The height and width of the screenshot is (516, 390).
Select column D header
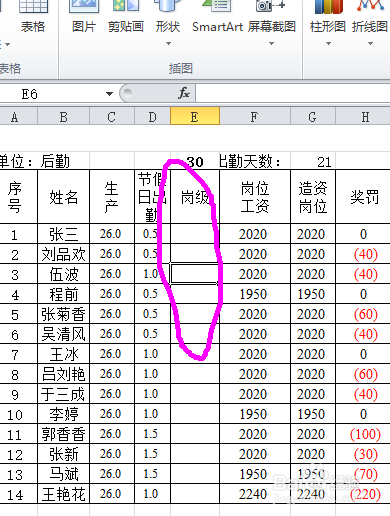point(152,116)
